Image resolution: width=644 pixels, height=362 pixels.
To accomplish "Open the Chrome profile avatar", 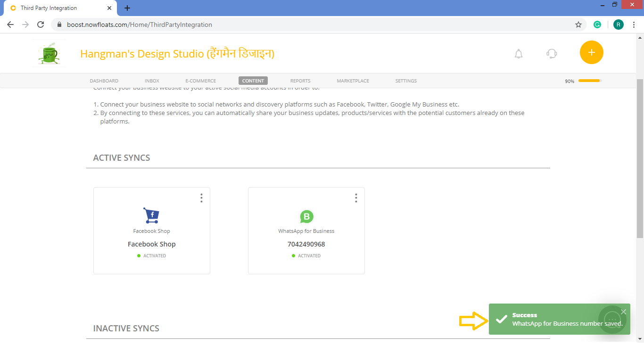I will (x=618, y=25).
